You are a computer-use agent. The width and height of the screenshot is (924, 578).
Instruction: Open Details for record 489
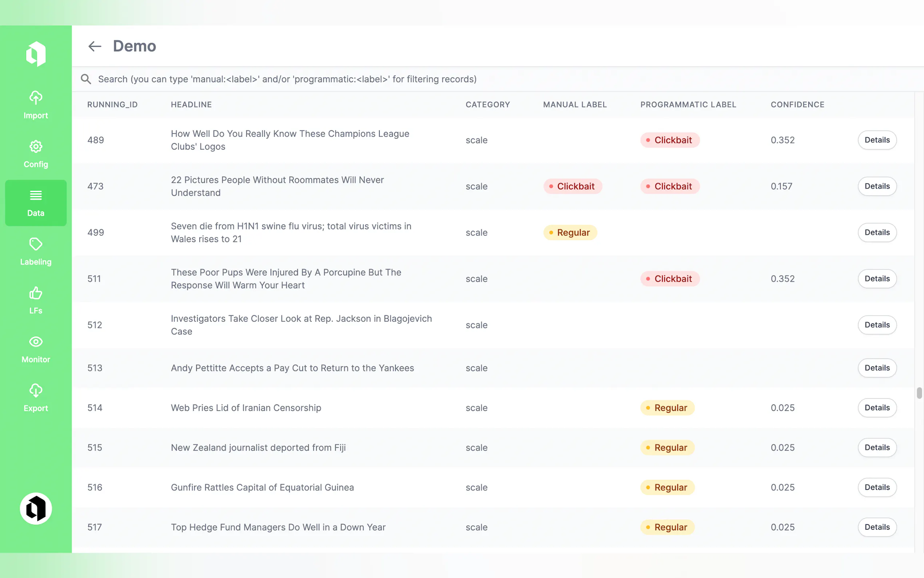[877, 140]
